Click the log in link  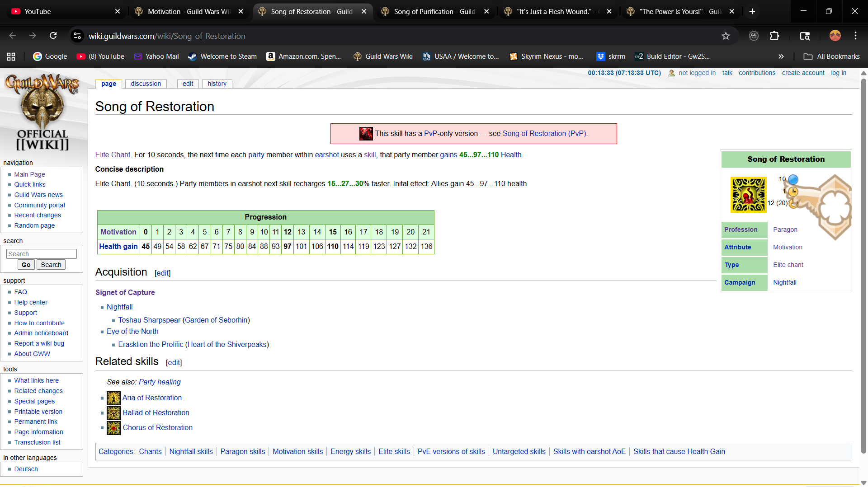[x=839, y=73]
